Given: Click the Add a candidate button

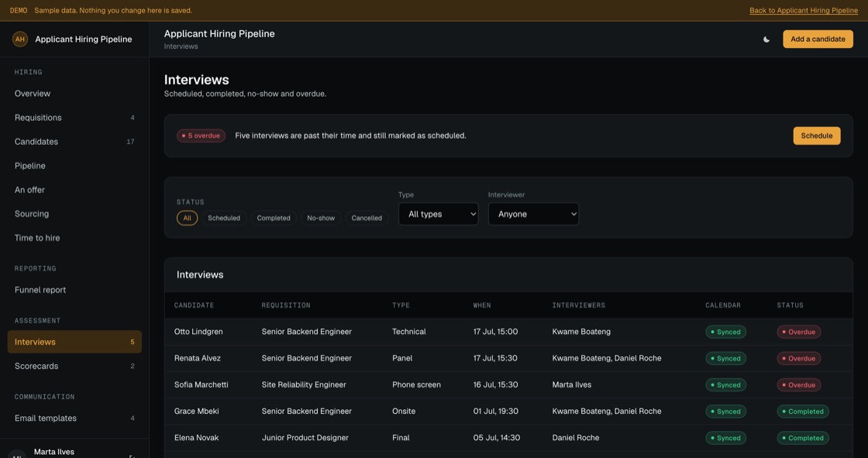Looking at the screenshot, I should [x=818, y=40].
